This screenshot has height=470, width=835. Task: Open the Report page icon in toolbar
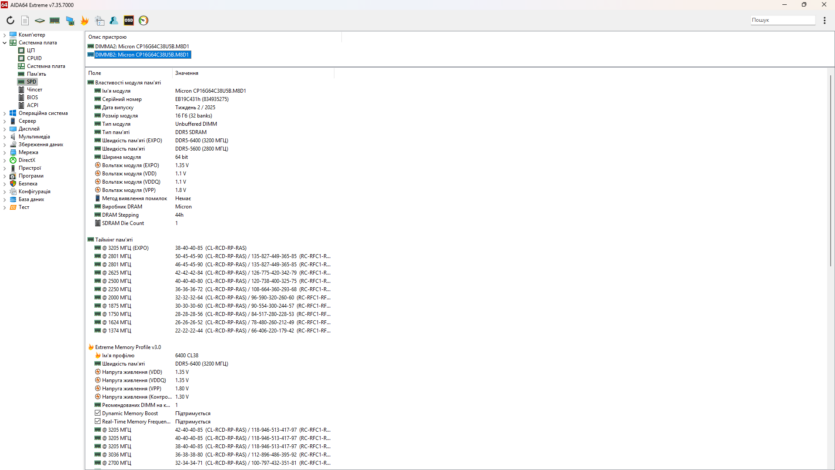click(25, 20)
